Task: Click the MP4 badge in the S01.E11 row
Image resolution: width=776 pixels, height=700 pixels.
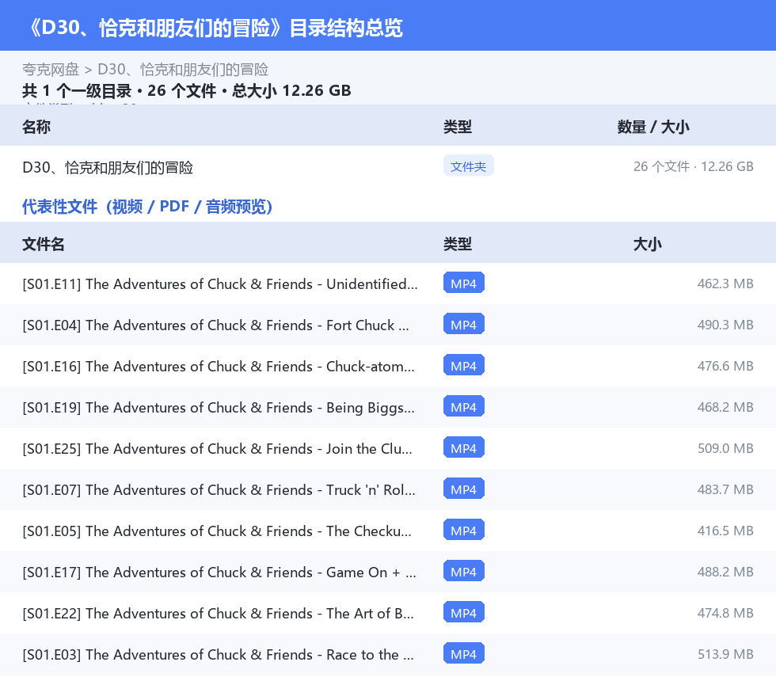Action: pyautogui.click(x=464, y=283)
